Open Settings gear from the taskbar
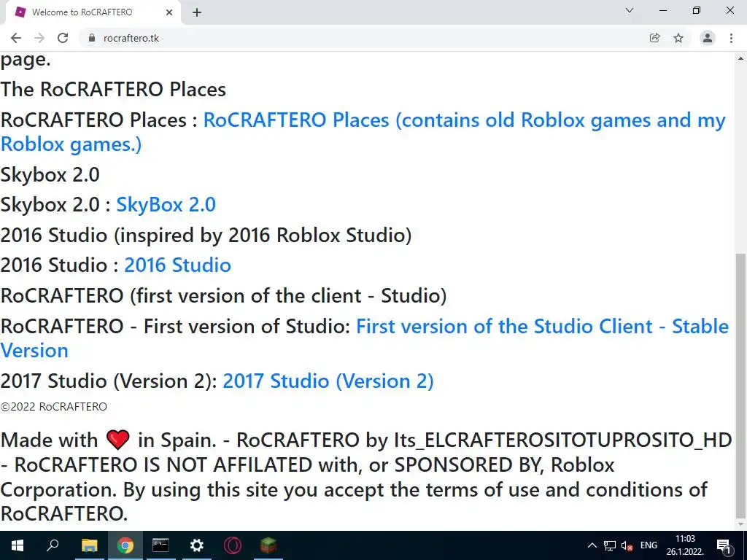 [x=196, y=545]
